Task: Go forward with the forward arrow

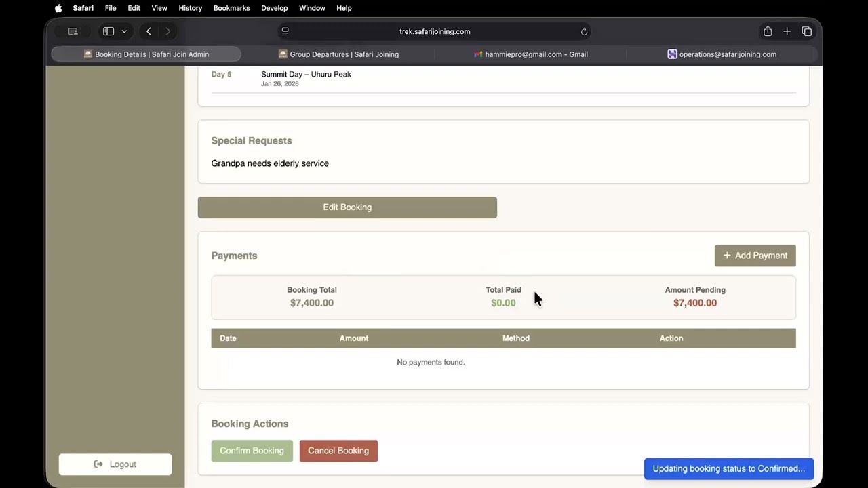Action: [x=168, y=31]
